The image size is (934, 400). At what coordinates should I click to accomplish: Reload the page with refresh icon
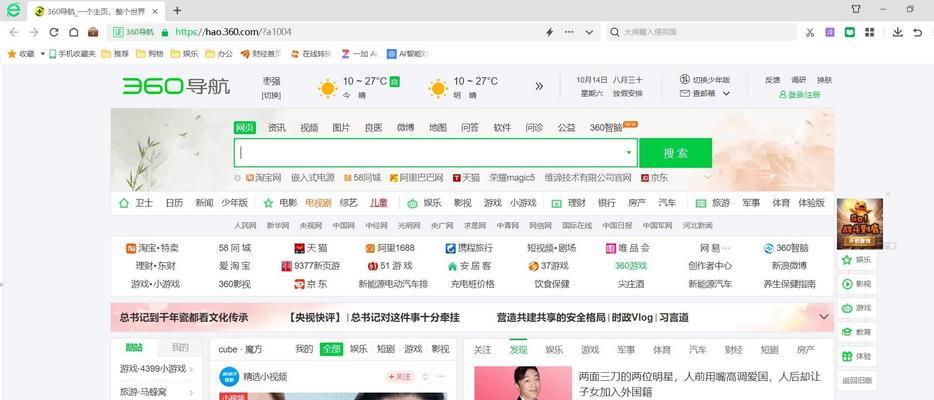(x=54, y=32)
